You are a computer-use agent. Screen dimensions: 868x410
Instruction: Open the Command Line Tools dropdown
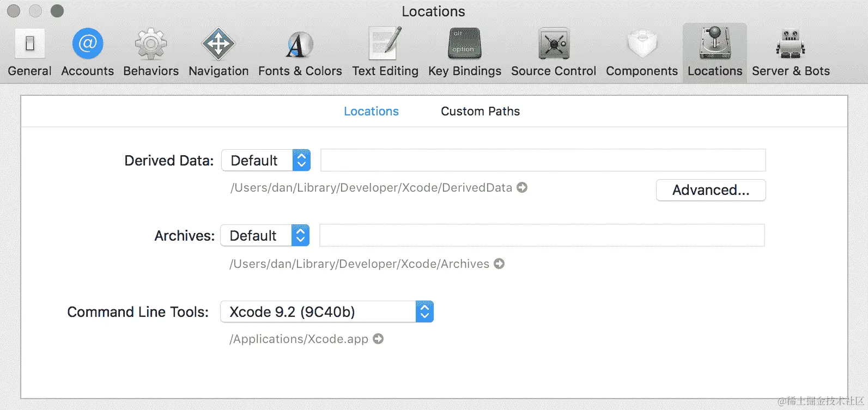click(327, 312)
